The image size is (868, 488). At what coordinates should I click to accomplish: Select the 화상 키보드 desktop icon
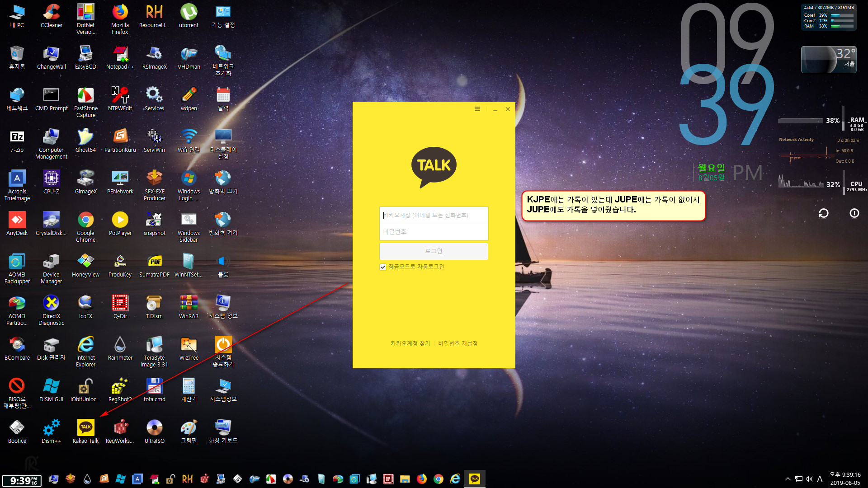pyautogui.click(x=223, y=432)
